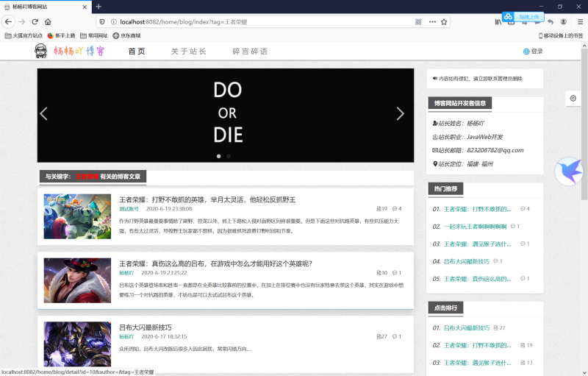Open the 关于站长 navigation item

click(189, 52)
